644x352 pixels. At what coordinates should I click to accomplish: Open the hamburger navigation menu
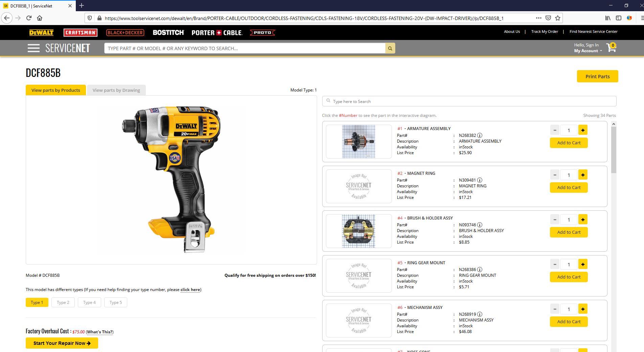tap(34, 48)
